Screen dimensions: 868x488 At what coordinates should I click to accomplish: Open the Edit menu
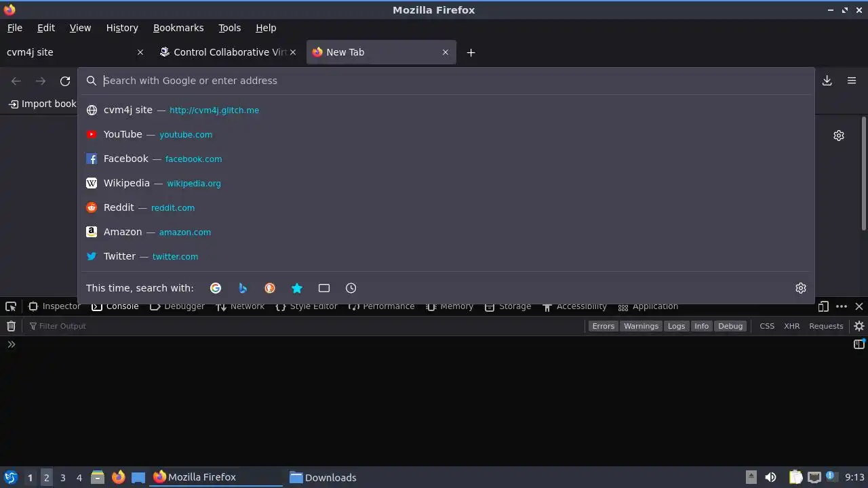pos(46,28)
